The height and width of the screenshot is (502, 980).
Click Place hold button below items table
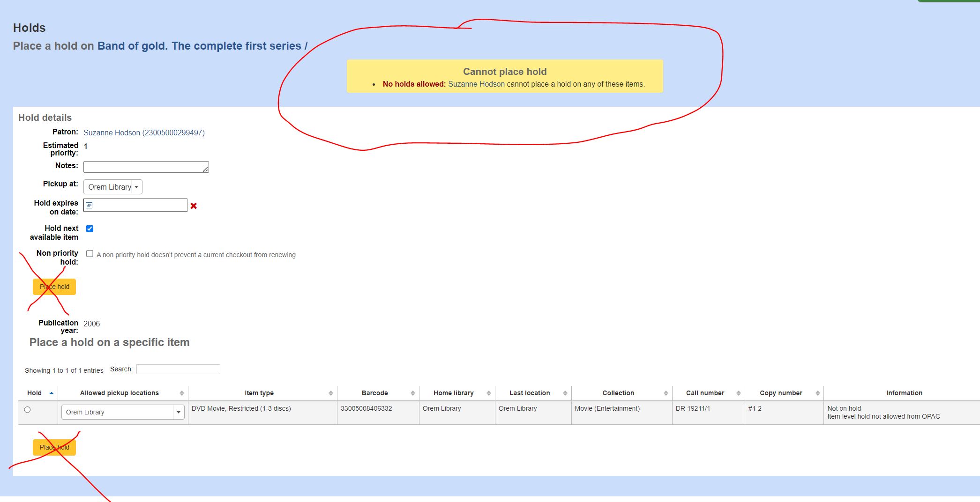[x=54, y=447]
